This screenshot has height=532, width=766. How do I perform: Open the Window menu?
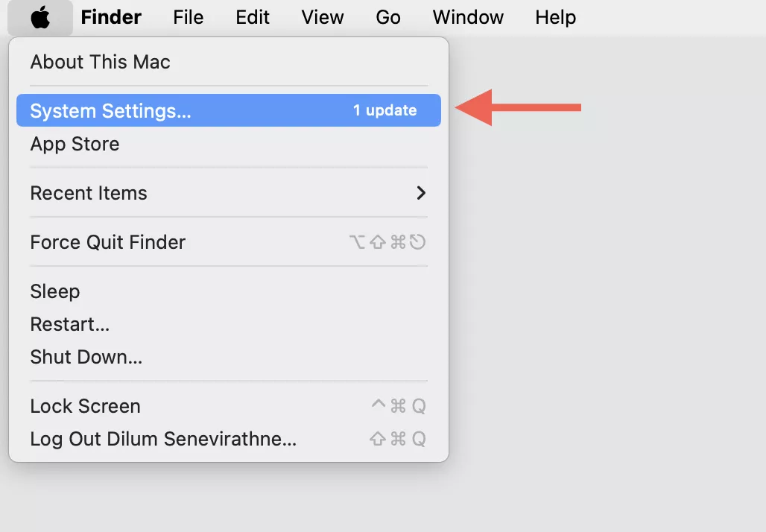[468, 18]
